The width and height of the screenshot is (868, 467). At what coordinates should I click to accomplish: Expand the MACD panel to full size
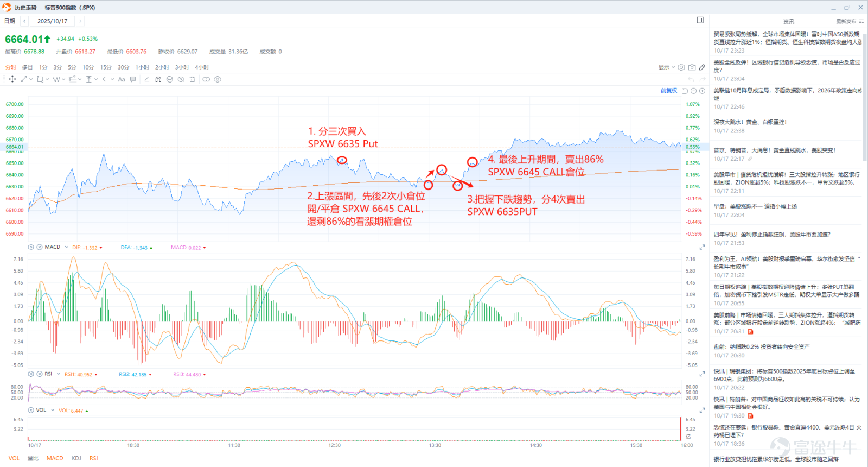point(702,247)
